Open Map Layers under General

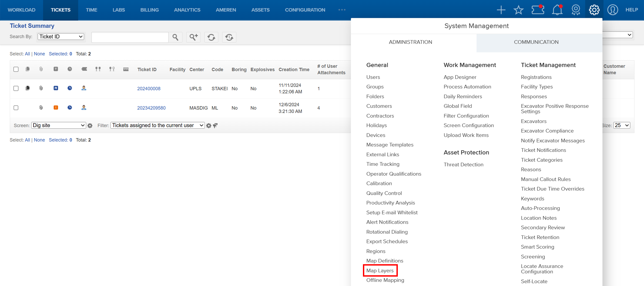pos(380,271)
